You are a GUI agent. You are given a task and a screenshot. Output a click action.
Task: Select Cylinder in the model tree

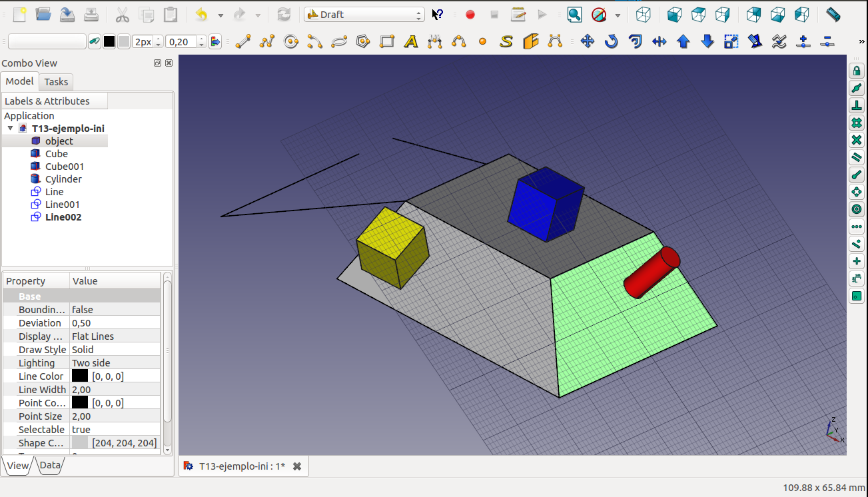63,179
